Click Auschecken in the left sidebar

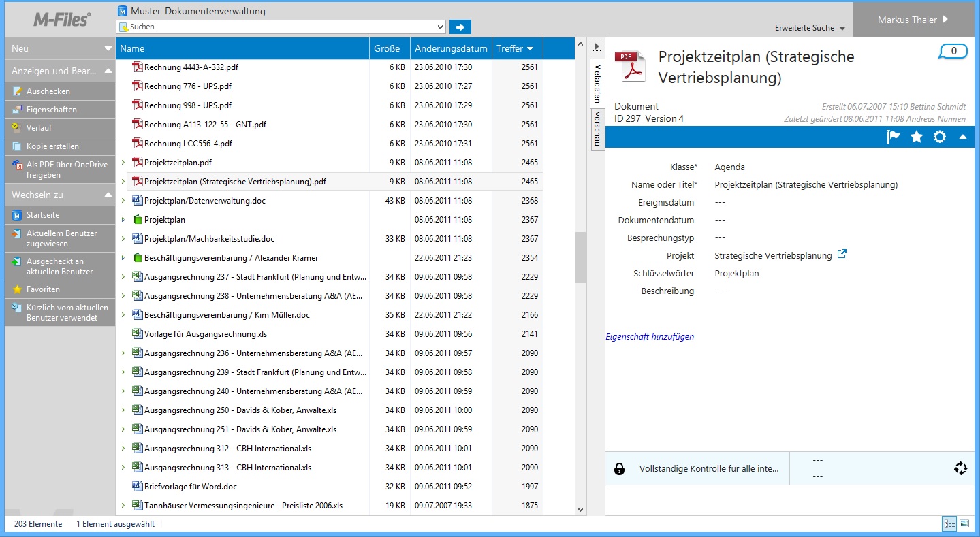pos(48,91)
